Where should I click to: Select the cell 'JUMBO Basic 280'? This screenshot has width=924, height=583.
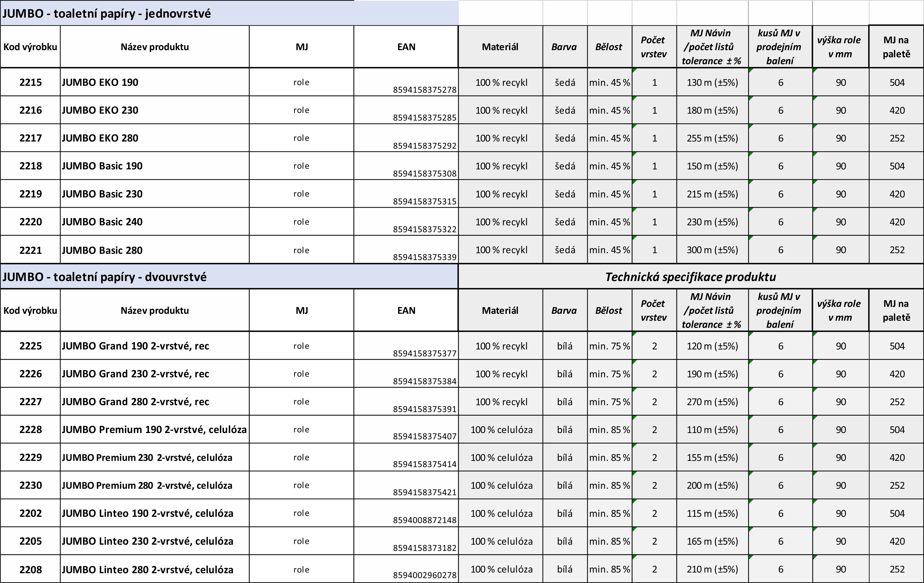155,250
